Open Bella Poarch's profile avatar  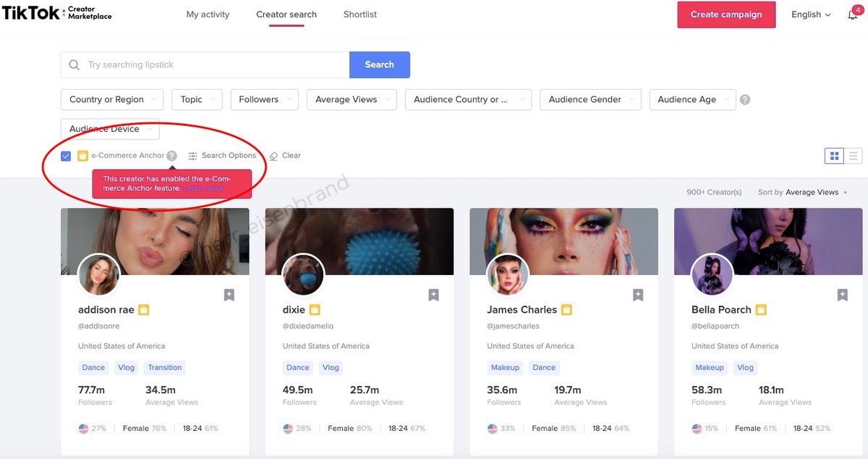(x=712, y=275)
